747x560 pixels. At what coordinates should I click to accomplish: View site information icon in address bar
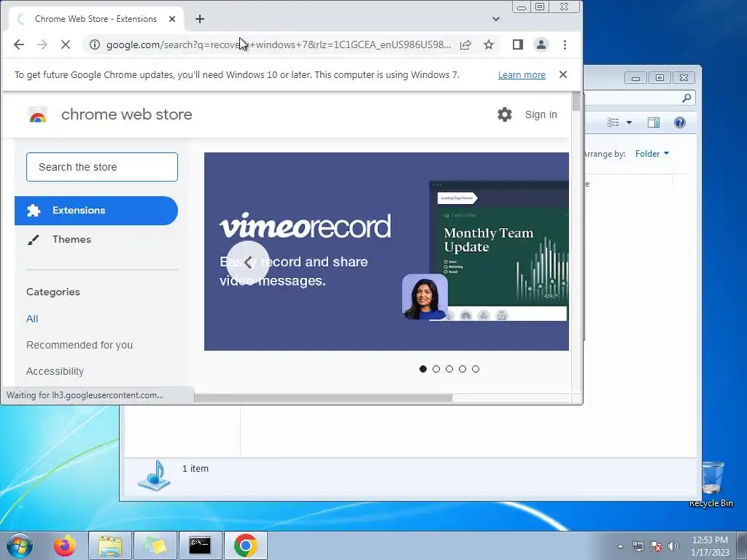click(x=95, y=44)
